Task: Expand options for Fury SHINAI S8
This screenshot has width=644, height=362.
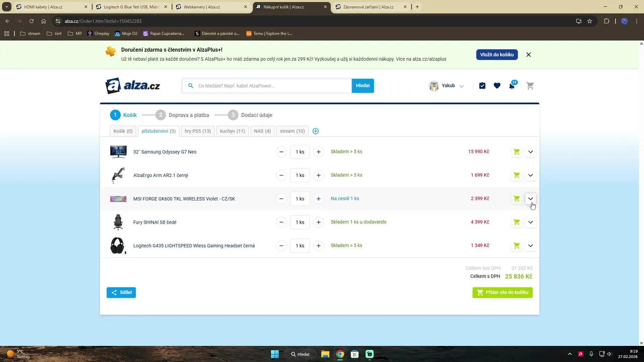Action: (530, 222)
